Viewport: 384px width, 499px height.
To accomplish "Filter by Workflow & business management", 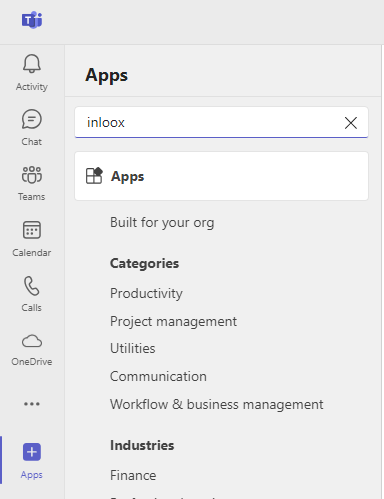I will pyautogui.click(x=217, y=404).
